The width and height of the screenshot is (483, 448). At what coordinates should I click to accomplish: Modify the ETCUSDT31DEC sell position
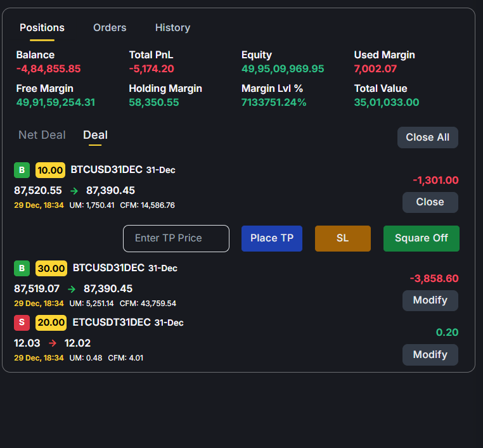tap(430, 355)
